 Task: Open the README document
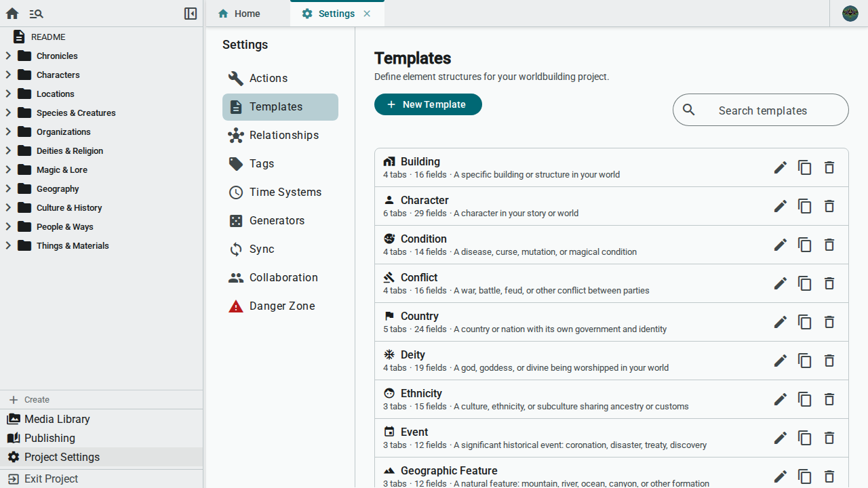[102, 37]
